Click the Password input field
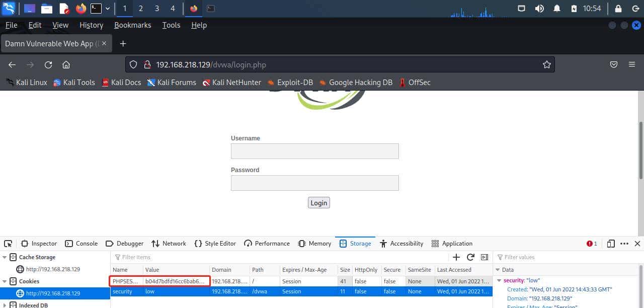644x308 pixels. pos(314,183)
